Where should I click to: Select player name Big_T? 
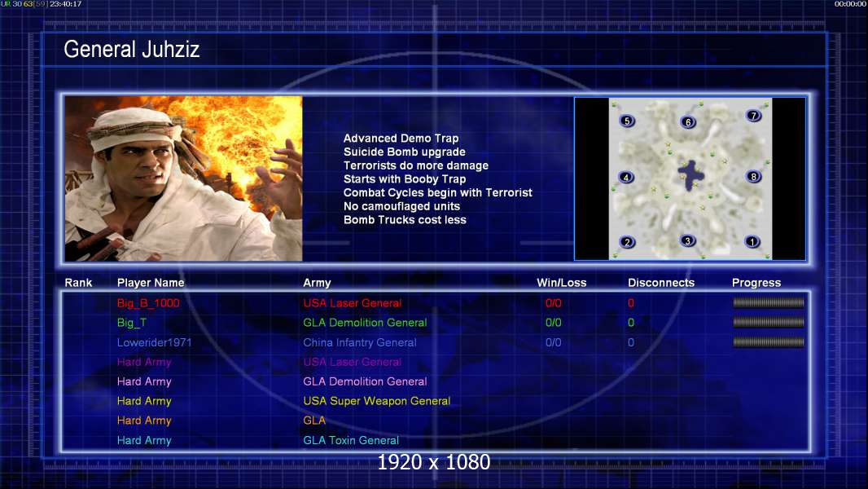tap(132, 322)
